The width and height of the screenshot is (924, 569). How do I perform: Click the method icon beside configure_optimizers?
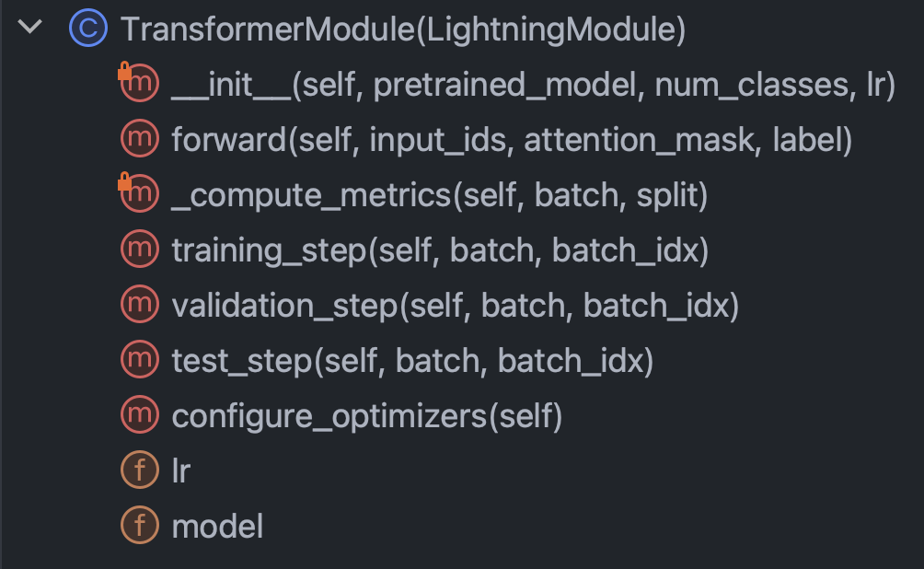pos(138,415)
